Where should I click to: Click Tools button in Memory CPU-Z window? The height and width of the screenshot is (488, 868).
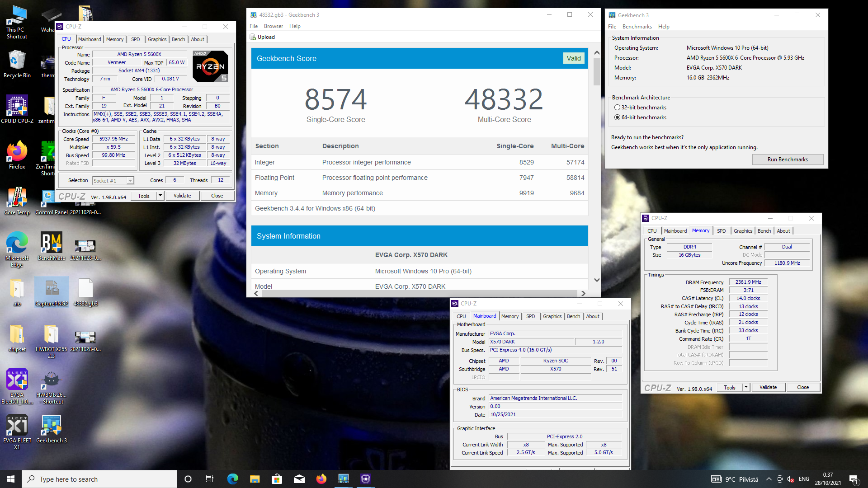tap(729, 387)
